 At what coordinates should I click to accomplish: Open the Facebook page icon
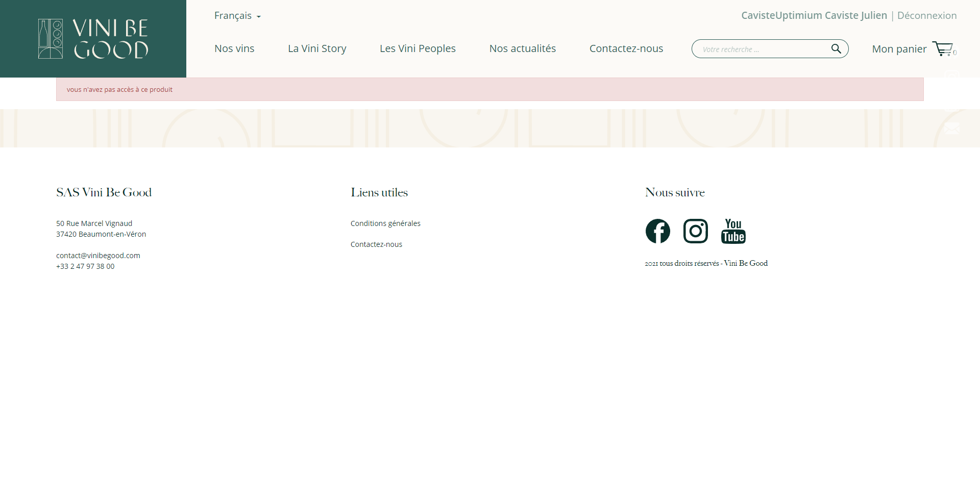click(x=657, y=231)
